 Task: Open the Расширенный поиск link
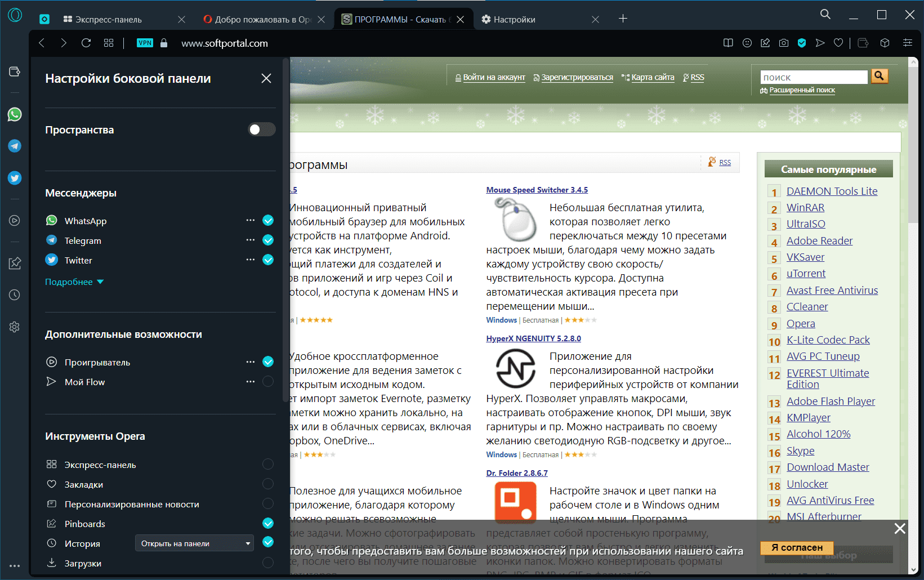[802, 90]
